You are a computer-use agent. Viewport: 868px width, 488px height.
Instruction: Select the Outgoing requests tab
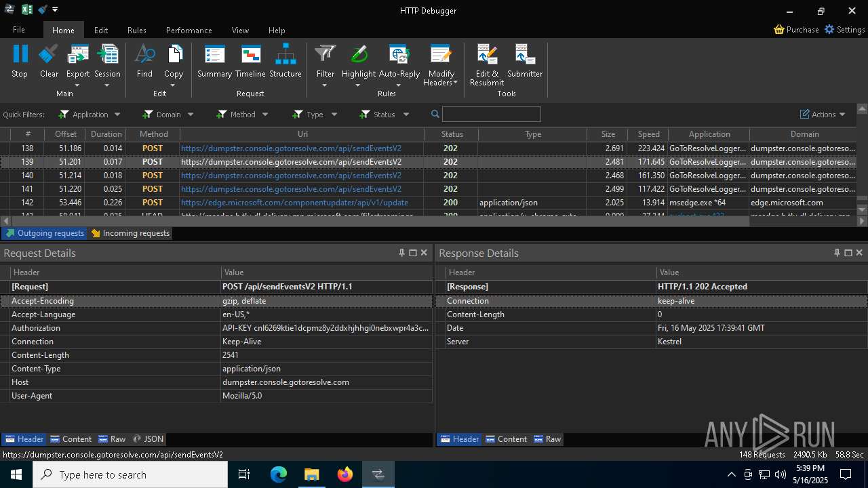point(45,233)
